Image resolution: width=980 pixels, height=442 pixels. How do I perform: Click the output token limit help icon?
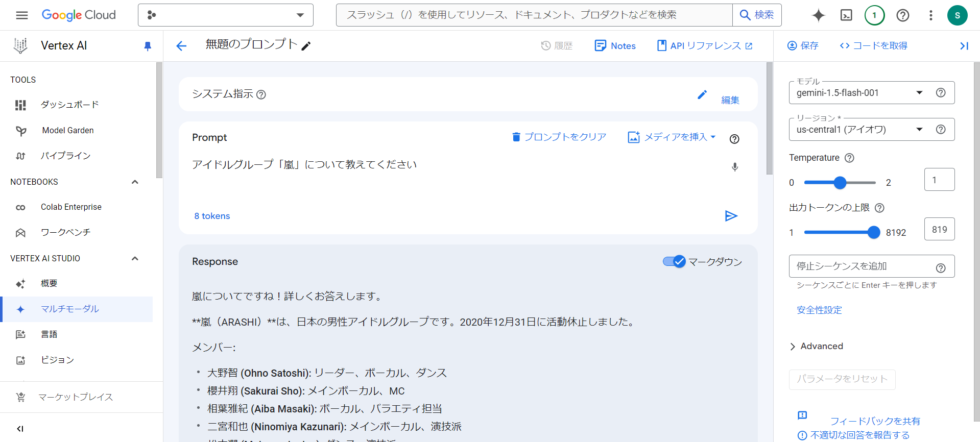(x=879, y=208)
